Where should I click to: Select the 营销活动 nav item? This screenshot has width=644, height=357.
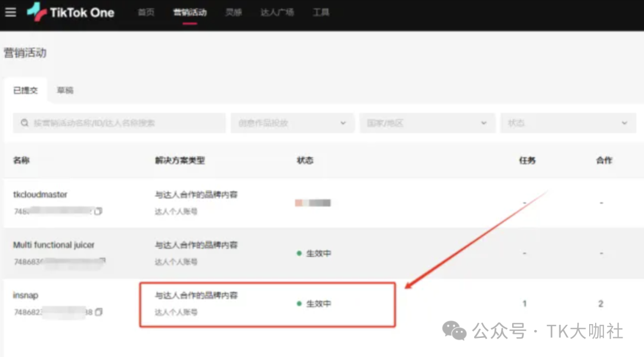point(190,12)
